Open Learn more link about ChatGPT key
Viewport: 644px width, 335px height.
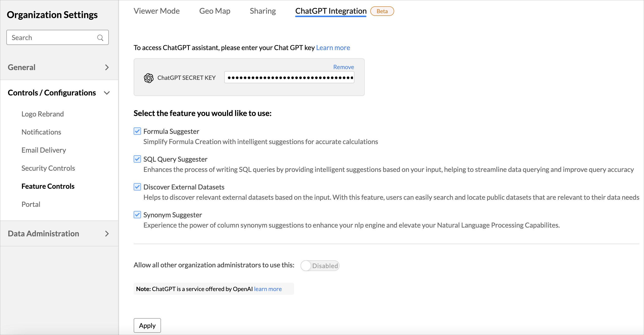coord(333,48)
